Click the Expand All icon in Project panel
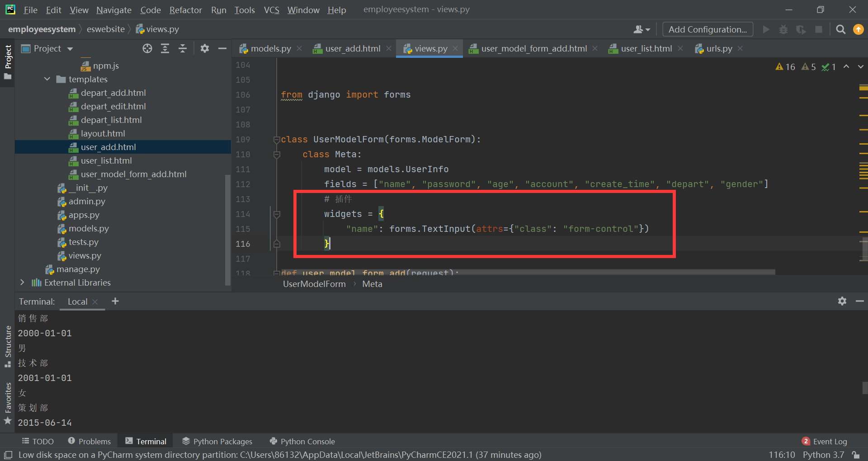Image resolution: width=868 pixels, height=461 pixels. pos(165,48)
